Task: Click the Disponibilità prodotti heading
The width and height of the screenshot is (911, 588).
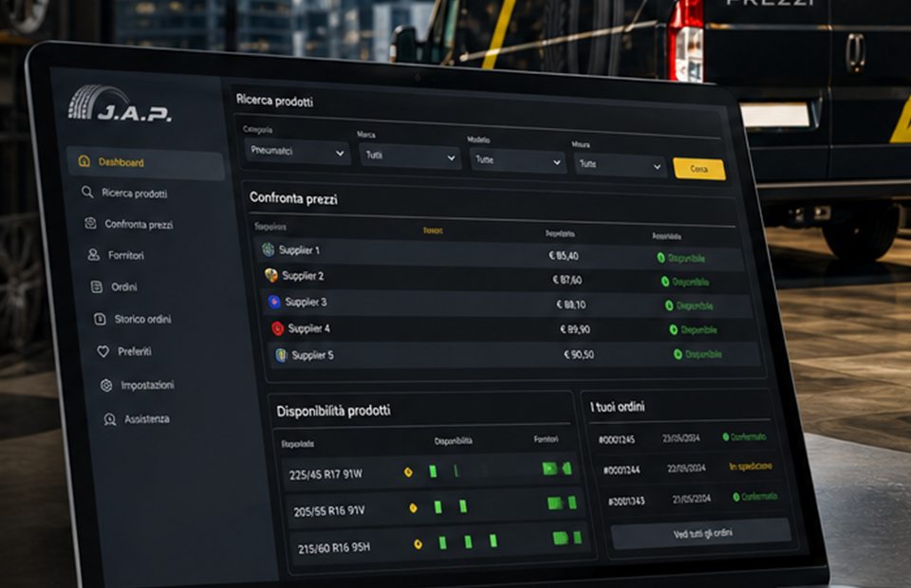Action: click(333, 411)
